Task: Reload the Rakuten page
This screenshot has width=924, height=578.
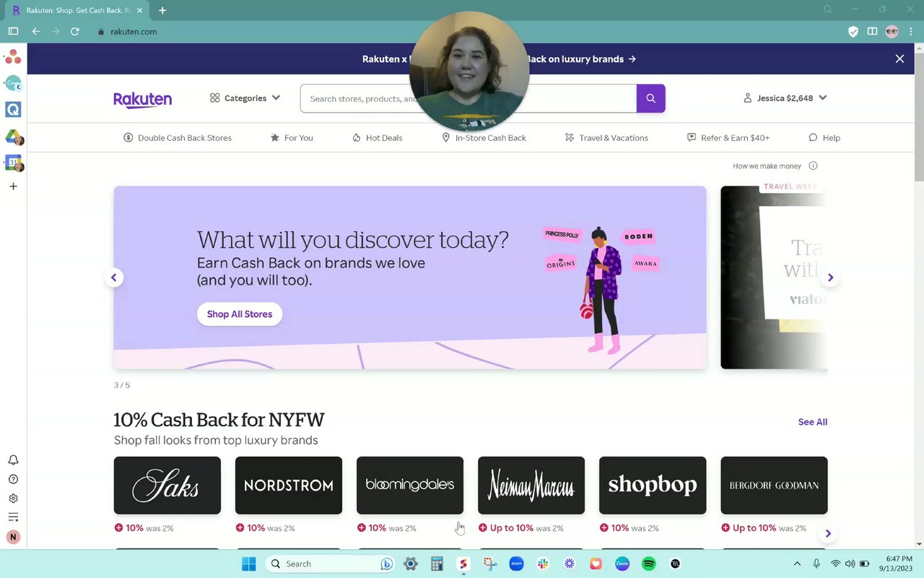Action: [x=75, y=31]
